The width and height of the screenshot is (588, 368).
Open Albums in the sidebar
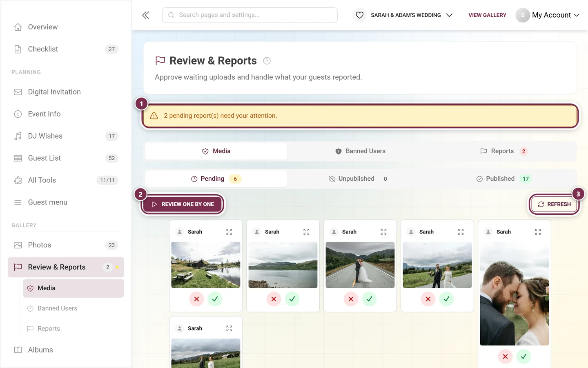pyautogui.click(x=65, y=350)
